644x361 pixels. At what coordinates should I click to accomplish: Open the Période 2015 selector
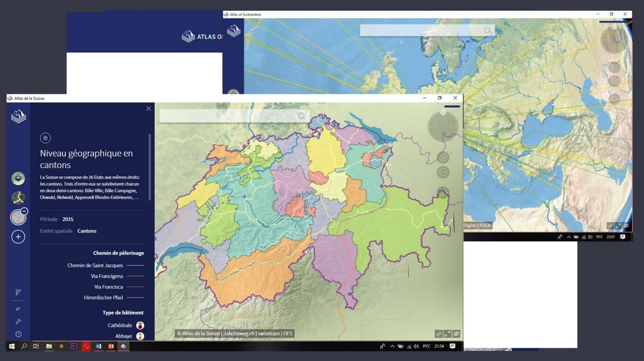click(69, 219)
